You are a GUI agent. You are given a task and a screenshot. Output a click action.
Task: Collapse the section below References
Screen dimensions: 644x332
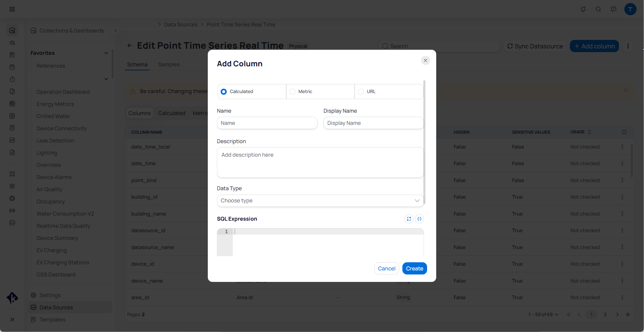coord(106,79)
